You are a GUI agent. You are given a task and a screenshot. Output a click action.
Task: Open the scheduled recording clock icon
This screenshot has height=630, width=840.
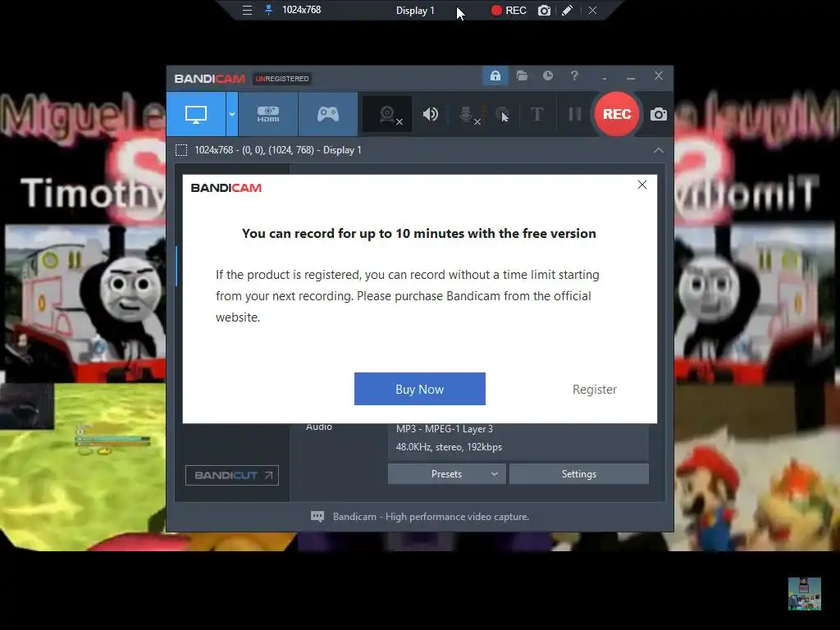(x=548, y=76)
